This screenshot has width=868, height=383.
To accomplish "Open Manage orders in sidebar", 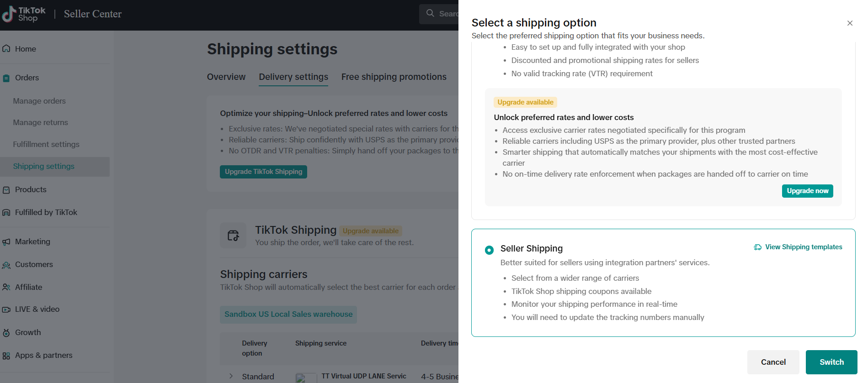I will [x=39, y=101].
